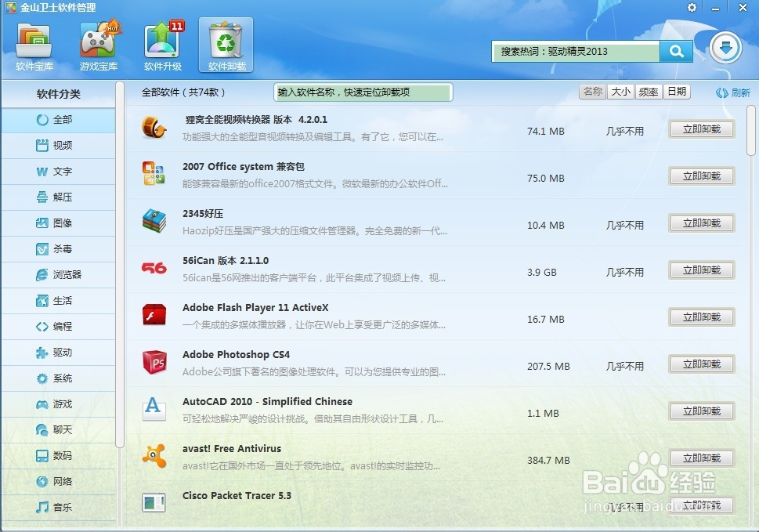Uninstall 2007 Office system 兼容包
759x532 pixels.
(x=701, y=176)
